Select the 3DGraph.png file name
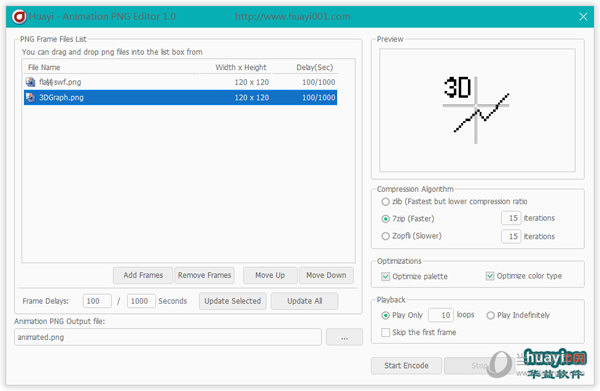 (x=61, y=98)
